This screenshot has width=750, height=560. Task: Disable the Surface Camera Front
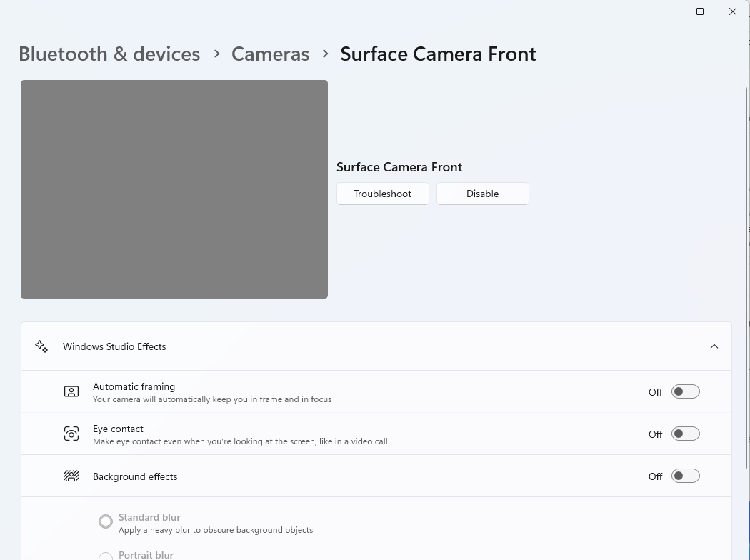pyautogui.click(x=482, y=194)
